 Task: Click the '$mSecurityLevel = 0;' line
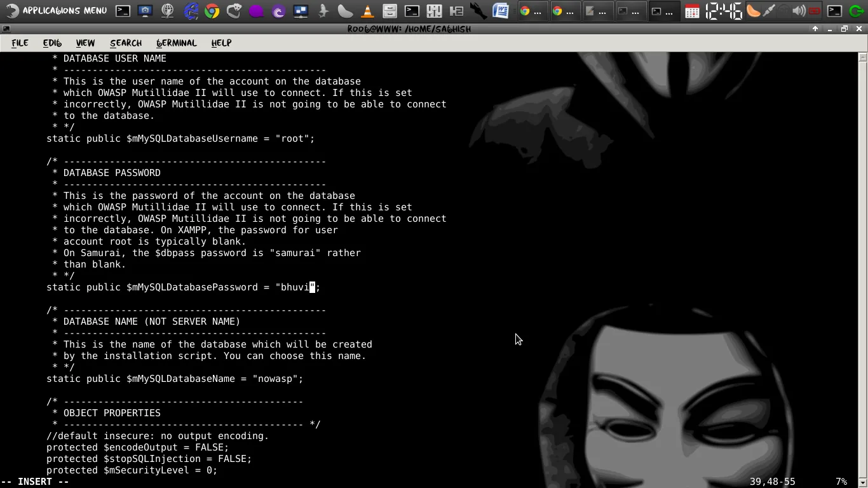pyautogui.click(x=132, y=470)
